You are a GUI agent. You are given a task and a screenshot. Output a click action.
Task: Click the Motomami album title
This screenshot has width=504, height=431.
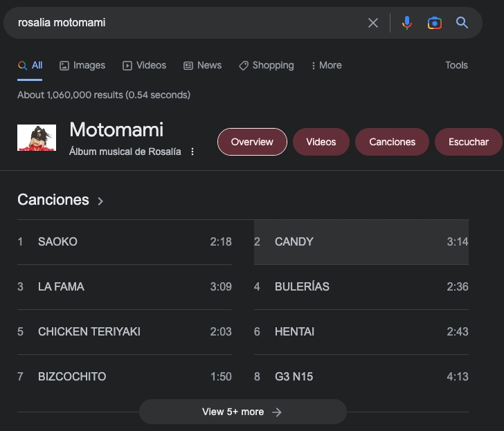tap(116, 130)
